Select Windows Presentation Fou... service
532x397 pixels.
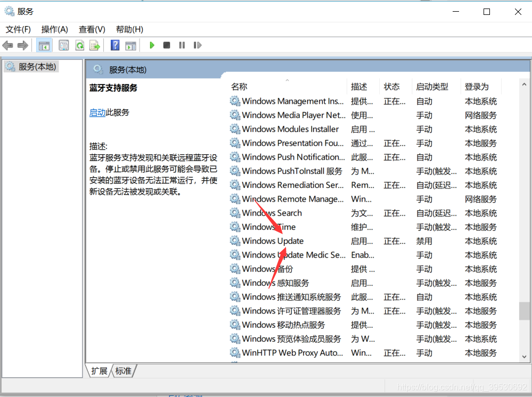[293, 143]
